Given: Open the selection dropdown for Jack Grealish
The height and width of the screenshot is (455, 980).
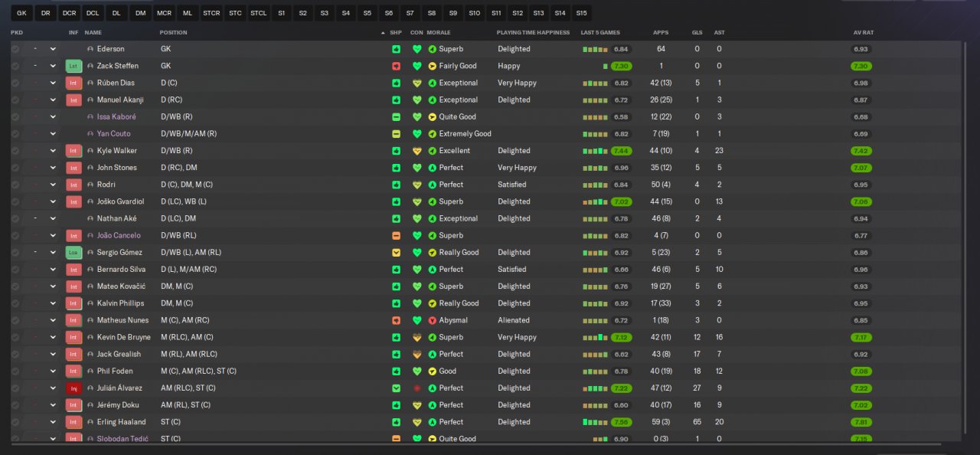Looking at the screenshot, I should pyautogui.click(x=53, y=354).
